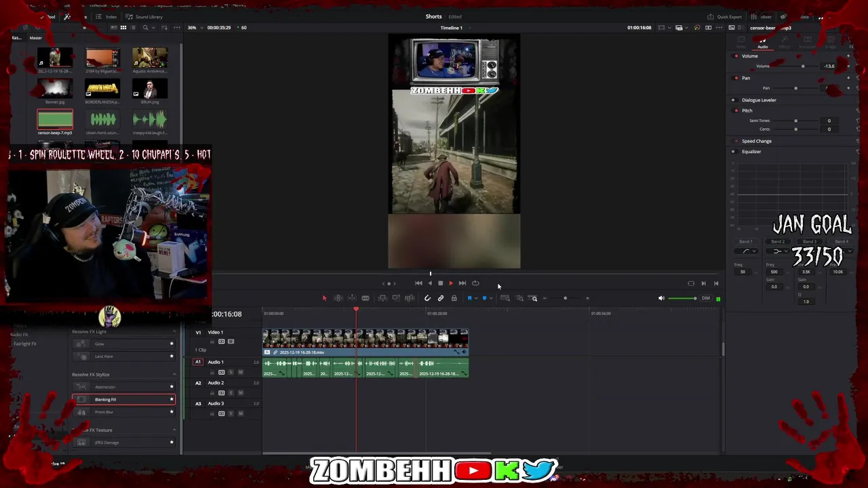Activate the Trim Edit Mode tool
868x488 pixels.
[x=338, y=298]
